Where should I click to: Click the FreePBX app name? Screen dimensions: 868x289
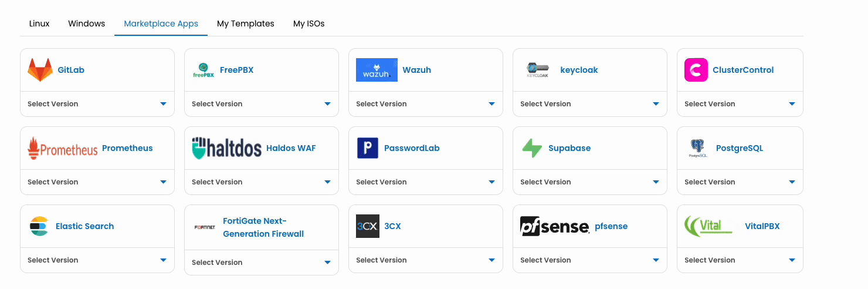pos(237,70)
